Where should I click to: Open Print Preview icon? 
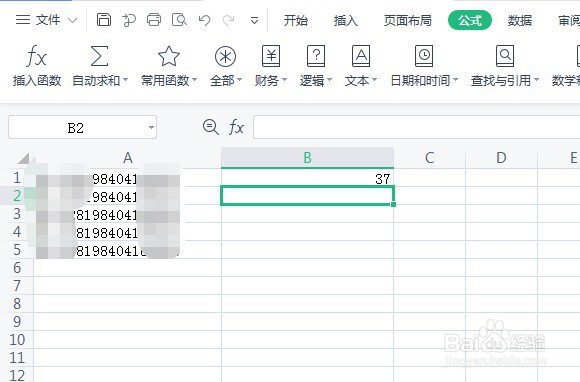(x=179, y=20)
